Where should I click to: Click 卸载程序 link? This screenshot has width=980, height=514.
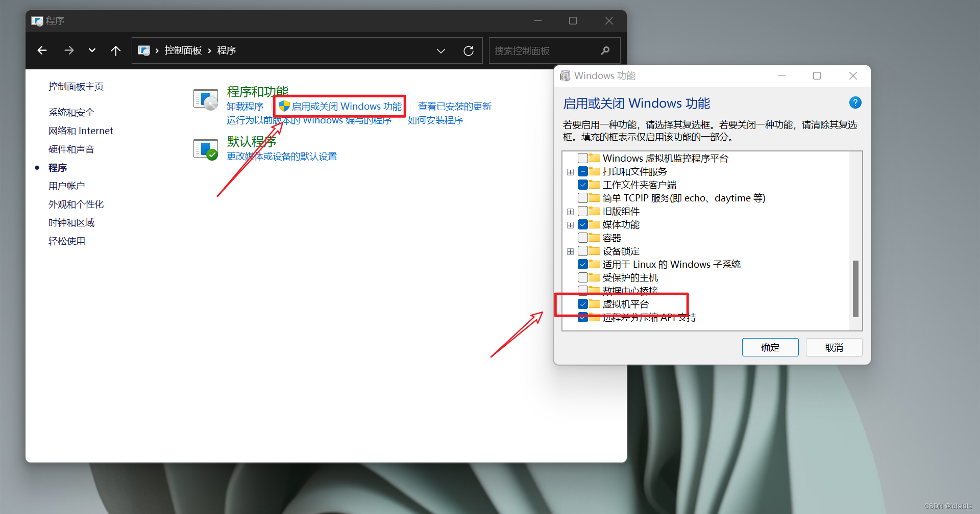[245, 106]
